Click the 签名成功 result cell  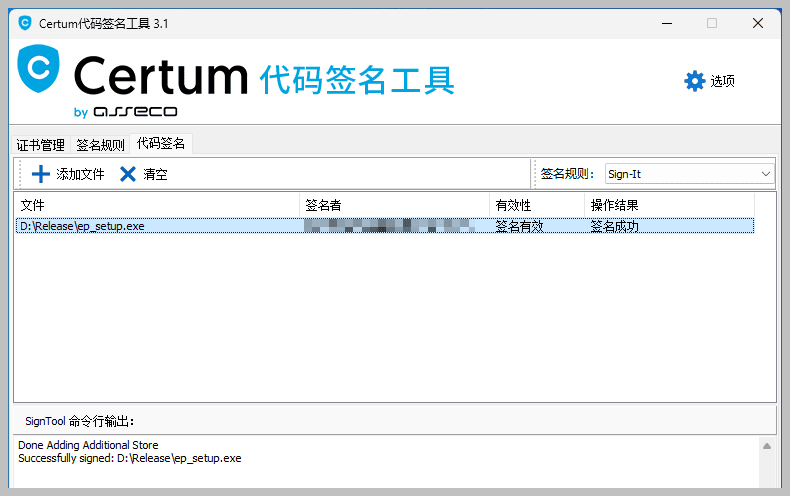(x=615, y=226)
